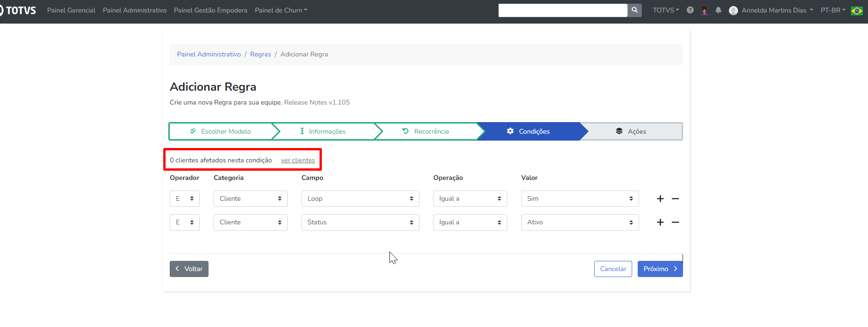Open the Valor dropdown showing Ativo
Image resolution: width=868 pixels, height=327 pixels.
click(579, 222)
